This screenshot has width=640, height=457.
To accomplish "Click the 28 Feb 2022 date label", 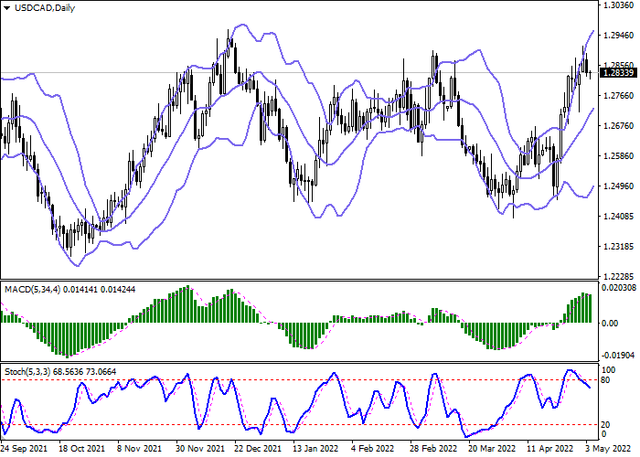I will click(434, 450).
